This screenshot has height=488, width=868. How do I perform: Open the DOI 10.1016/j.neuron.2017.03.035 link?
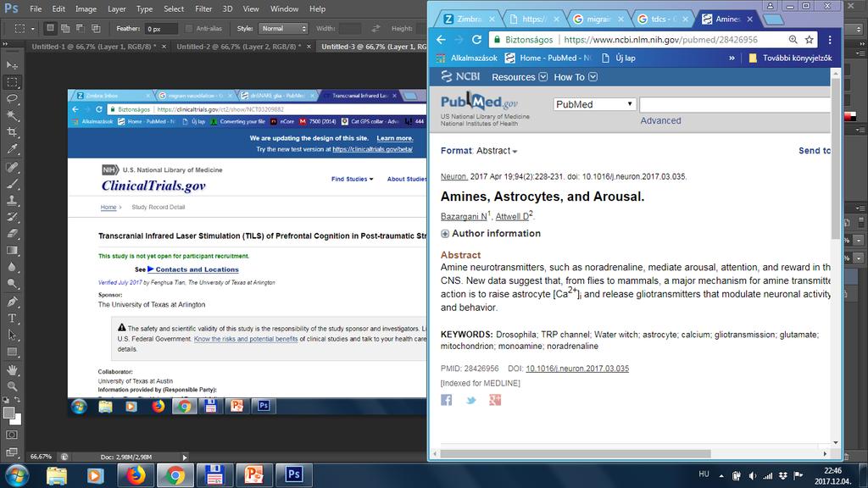point(577,369)
